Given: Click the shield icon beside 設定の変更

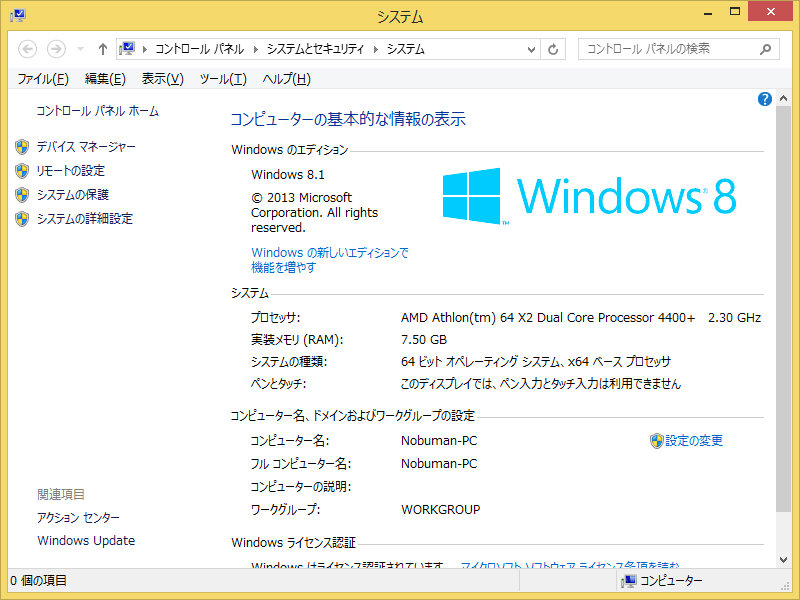Looking at the screenshot, I should point(656,441).
